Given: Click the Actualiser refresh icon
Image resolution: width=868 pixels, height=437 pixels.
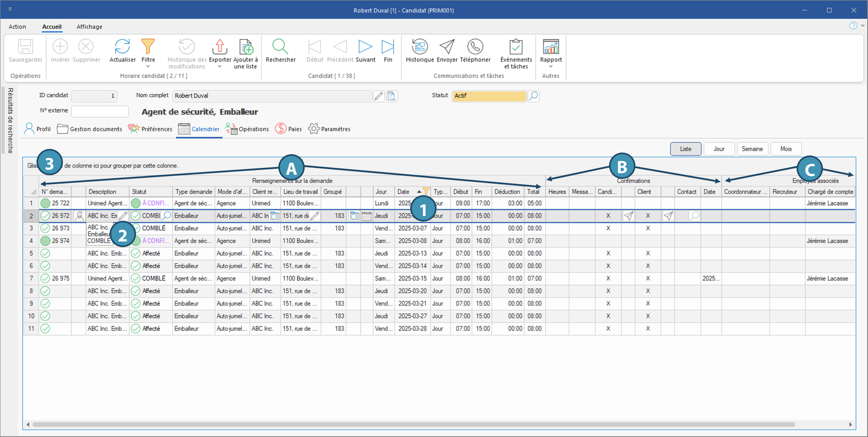Looking at the screenshot, I should 122,47.
